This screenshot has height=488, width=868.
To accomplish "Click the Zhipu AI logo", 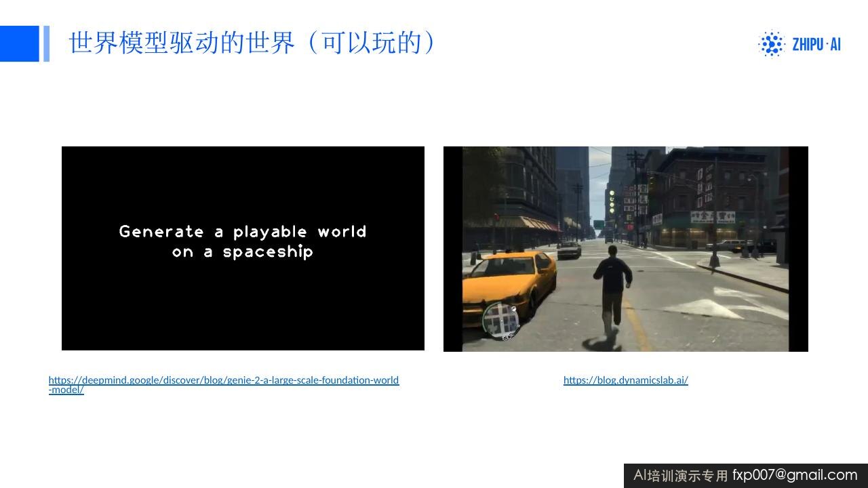I will [x=800, y=44].
